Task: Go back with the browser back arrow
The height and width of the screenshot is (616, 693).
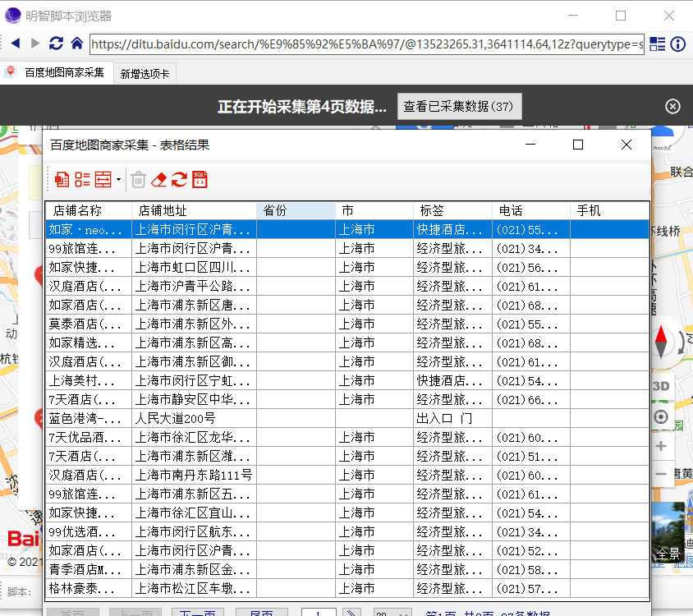Action: coord(16,44)
